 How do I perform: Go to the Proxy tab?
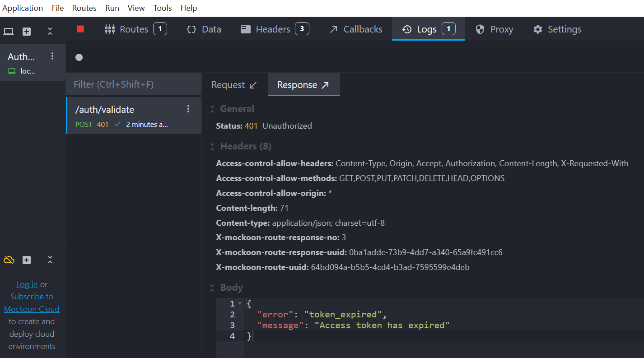click(495, 29)
